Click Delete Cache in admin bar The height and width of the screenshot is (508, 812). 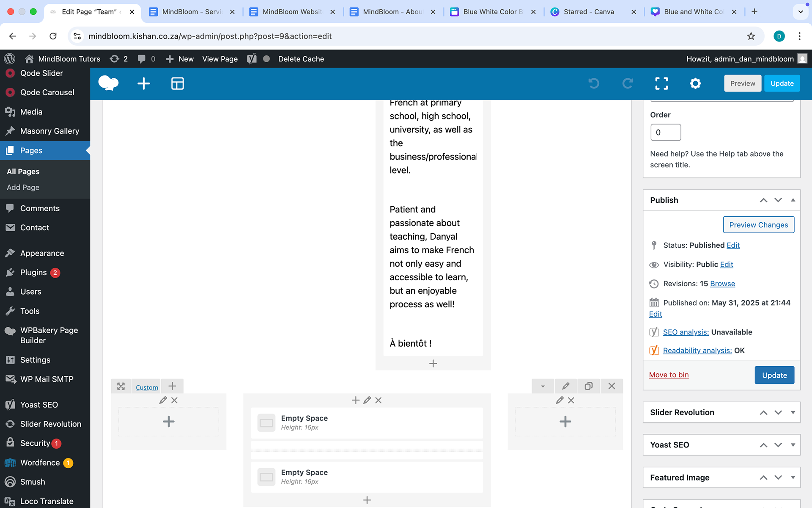[x=301, y=59]
